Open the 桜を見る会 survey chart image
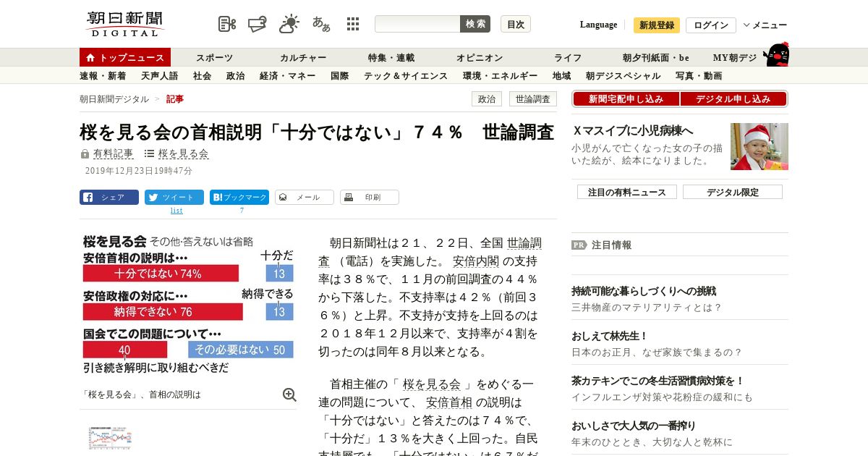The image size is (868, 456). tap(188, 304)
